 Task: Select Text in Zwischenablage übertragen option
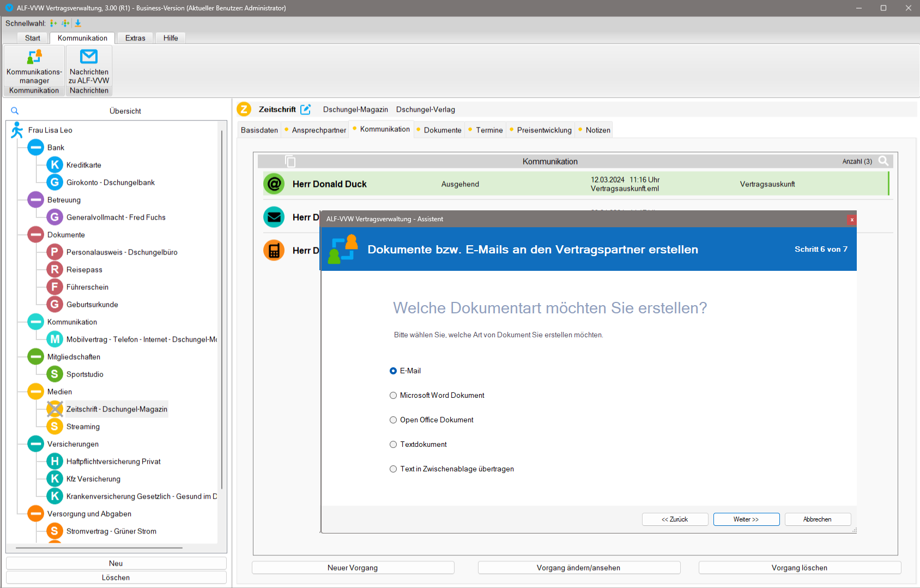click(x=393, y=469)
